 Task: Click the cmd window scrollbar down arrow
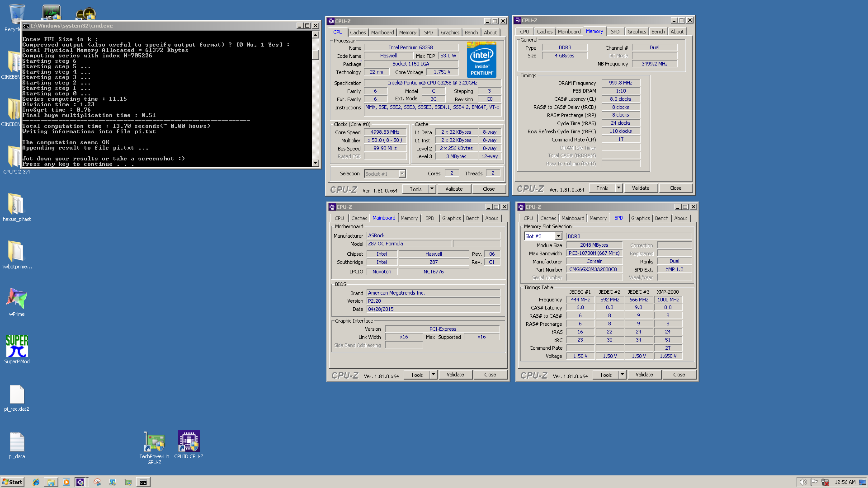click(x=315, y=163)
